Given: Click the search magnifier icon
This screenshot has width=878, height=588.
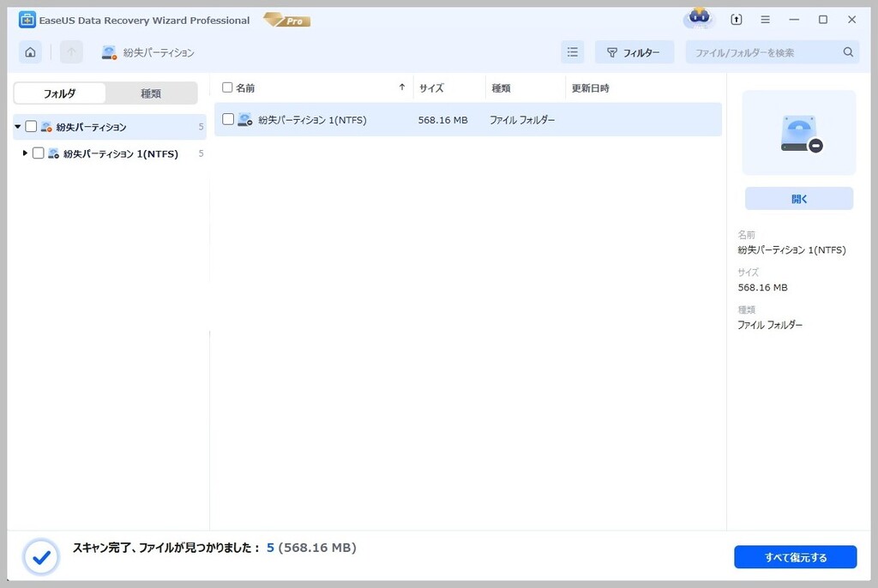Looking at the screenshot, I should coord(848,52).
